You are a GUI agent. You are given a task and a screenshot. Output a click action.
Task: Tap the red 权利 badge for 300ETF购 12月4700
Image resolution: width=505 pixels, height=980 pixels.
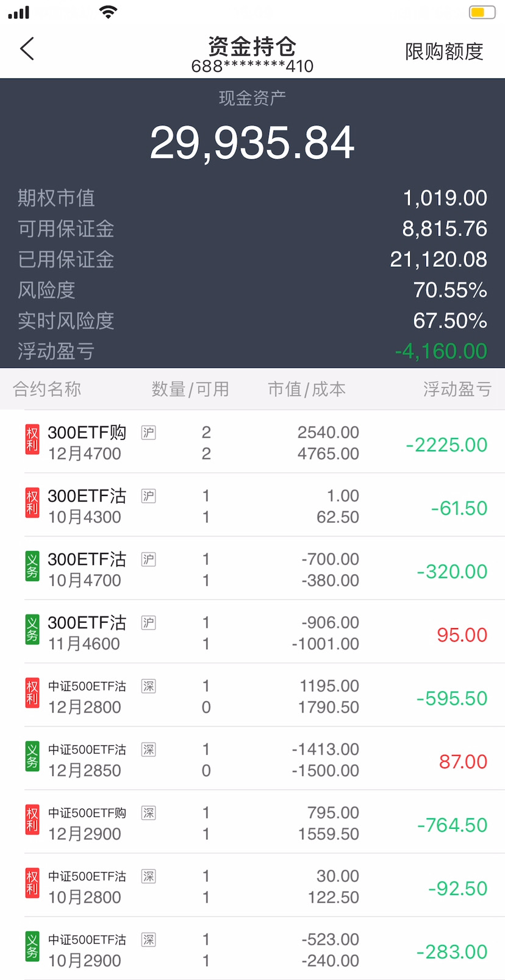pyautogui.click(x=32, y=439)
